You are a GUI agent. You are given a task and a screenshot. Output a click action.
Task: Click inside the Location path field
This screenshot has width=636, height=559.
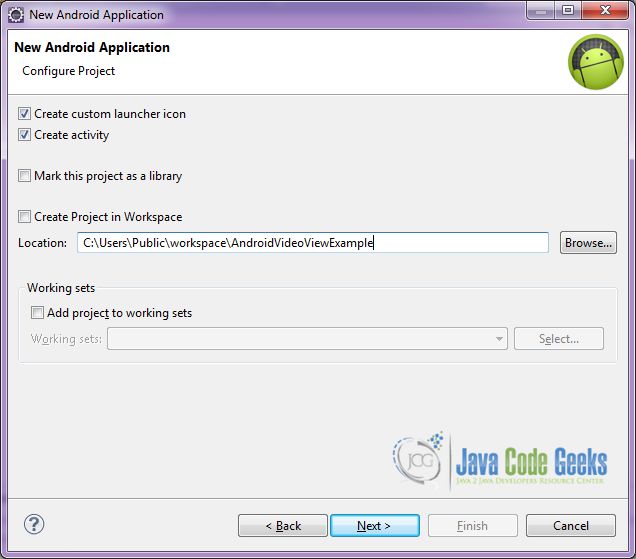[313, 243]
